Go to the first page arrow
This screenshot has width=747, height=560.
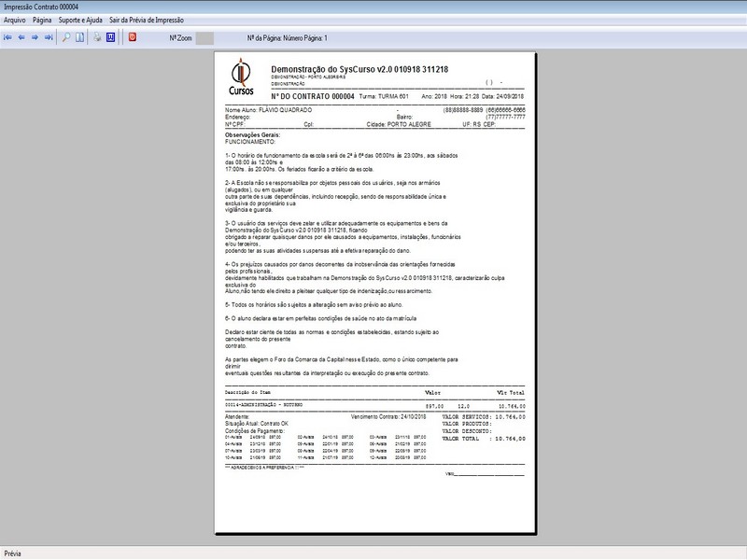point(8,38)
